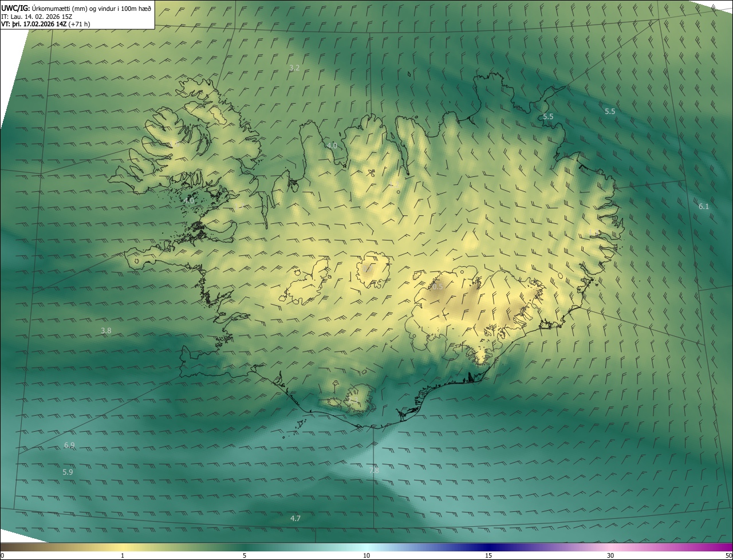Click the 0.5 value label on the glacier

pos(438,286)
